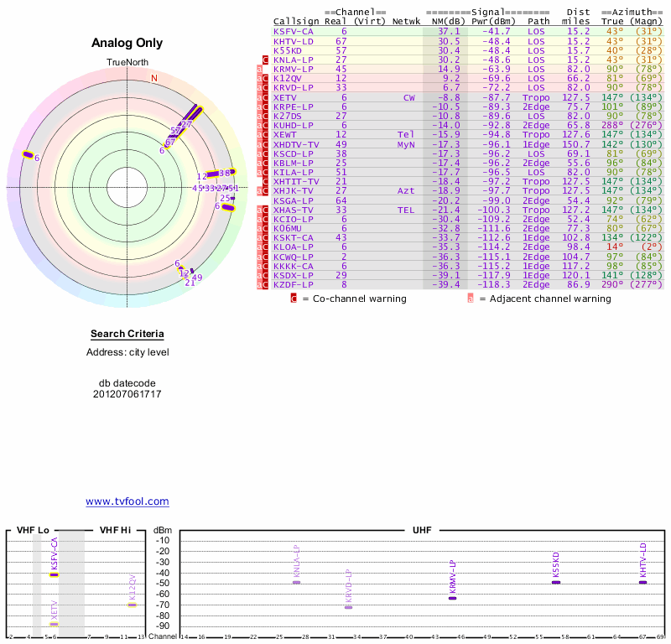This screenshot has height=644, width=671.
Task: Select the KZDF-LP callsign
Action: 293,284
